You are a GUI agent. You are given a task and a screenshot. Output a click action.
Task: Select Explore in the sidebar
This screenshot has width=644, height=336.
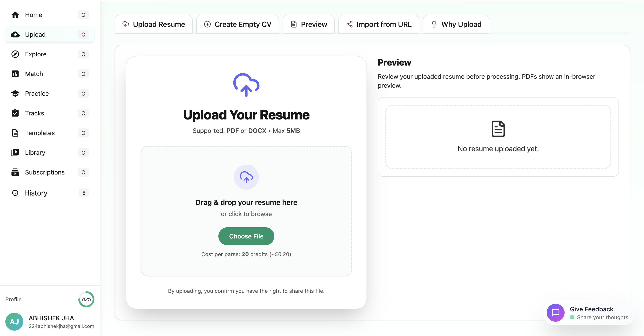50,54
